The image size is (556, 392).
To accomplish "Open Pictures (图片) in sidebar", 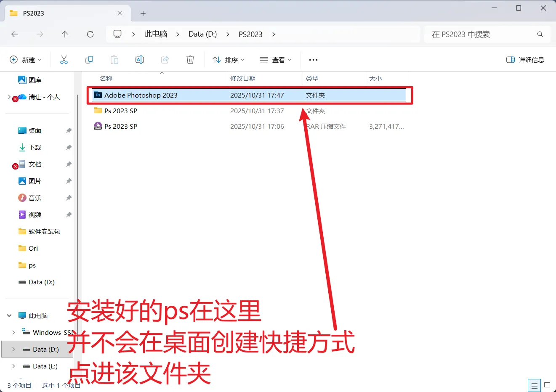I will (x=29, y=181).
